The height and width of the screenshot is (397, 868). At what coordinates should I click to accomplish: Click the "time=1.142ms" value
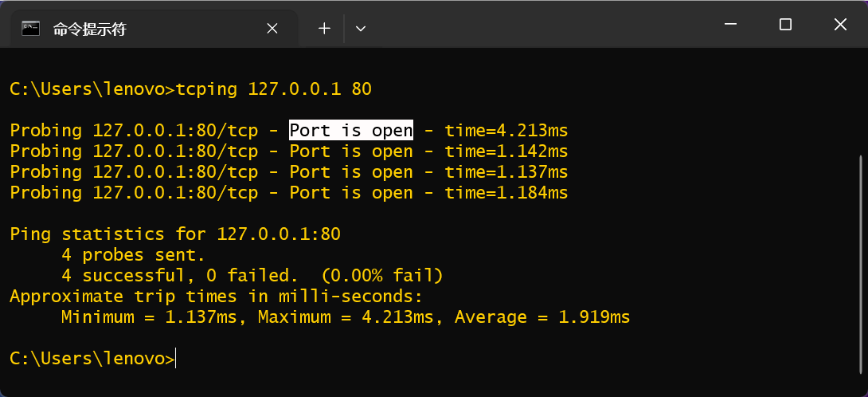[506, 151]
